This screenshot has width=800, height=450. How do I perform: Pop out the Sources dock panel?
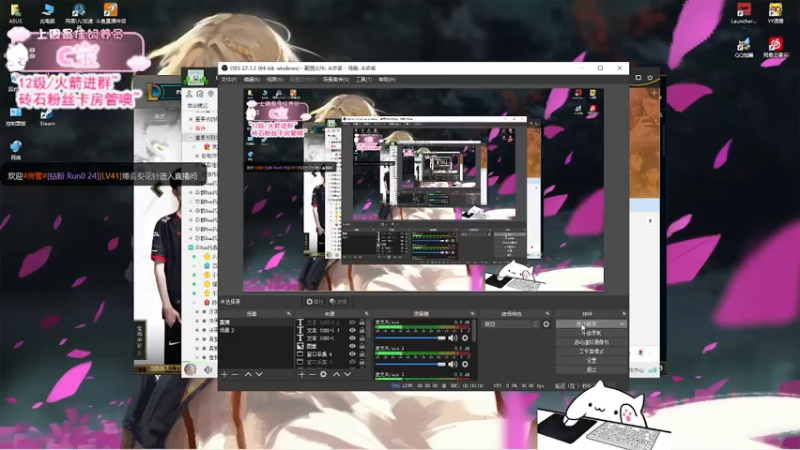pos(366,314)
